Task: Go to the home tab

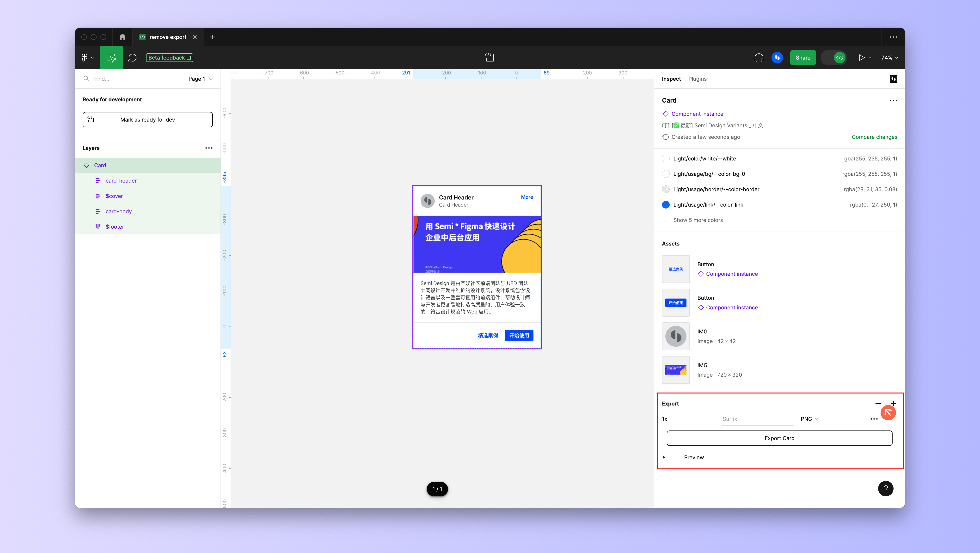Action: (x=122, y=37)
